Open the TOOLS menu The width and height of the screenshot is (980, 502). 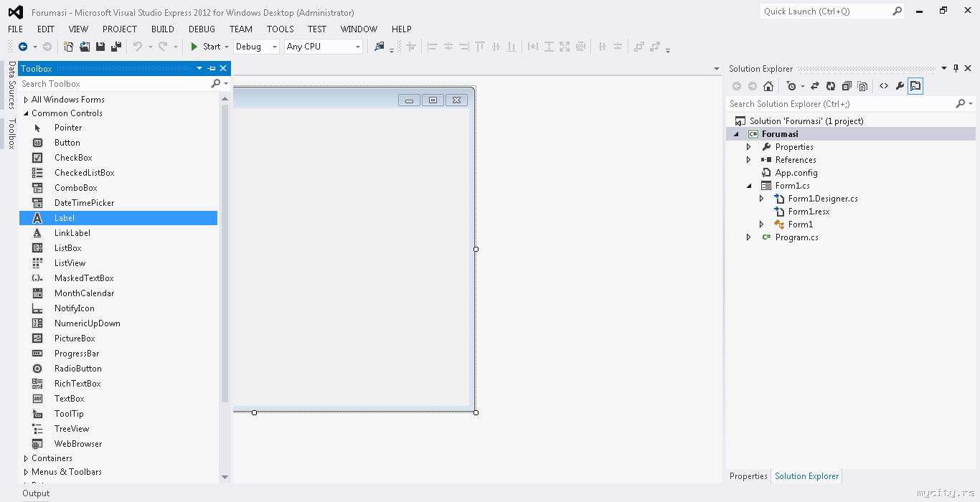pos(281,29)
